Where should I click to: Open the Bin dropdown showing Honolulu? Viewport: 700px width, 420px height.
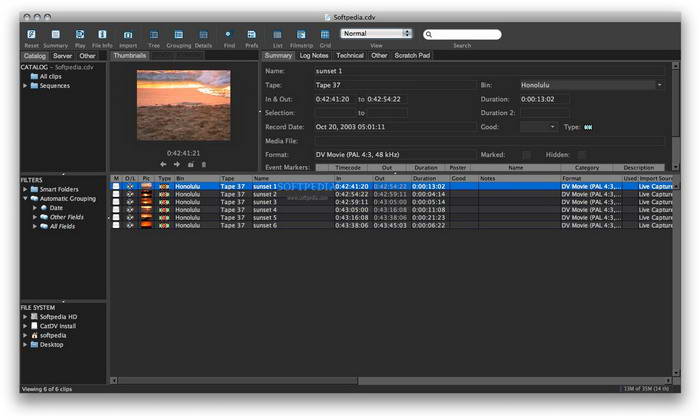pos(591,85)
